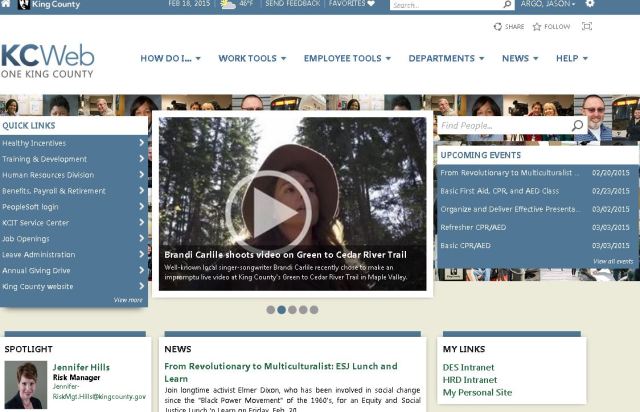Click the home icon in top bar
This screenshot has height=412, width=640.
pos(6,3)
